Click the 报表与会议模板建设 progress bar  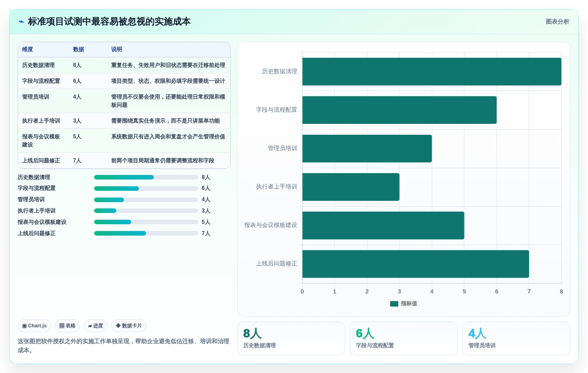tap(146, 222)
